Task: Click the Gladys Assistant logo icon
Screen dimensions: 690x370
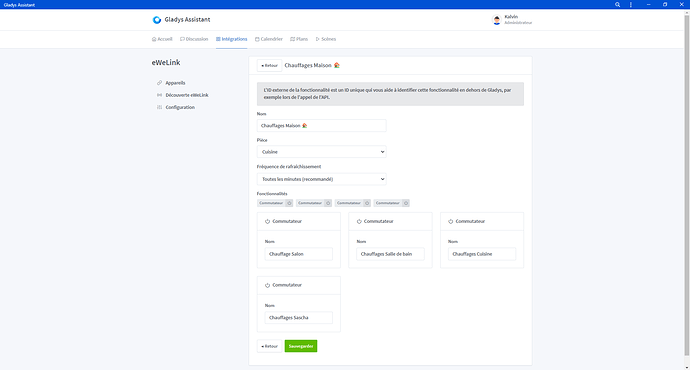Action: point(157,20)
